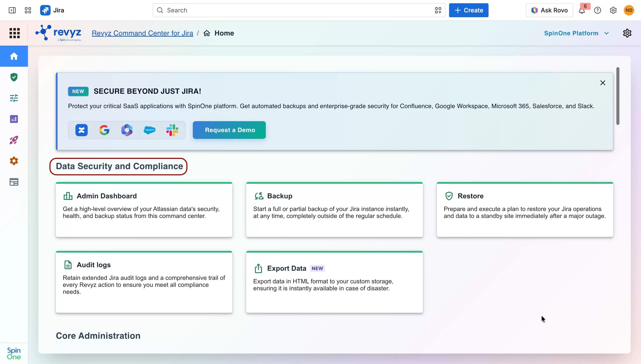This screenshot has height=364, width=641.
Task: Click the Create button
Action: (468, 10)
